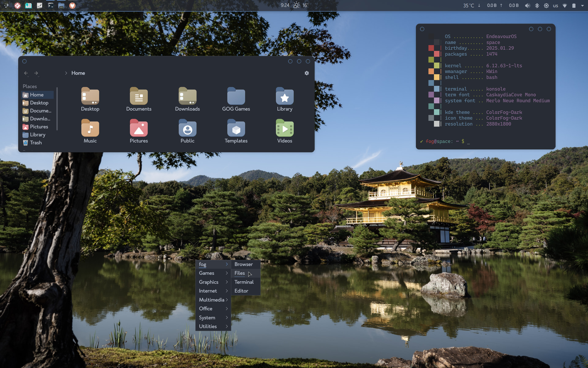
Task: Go forward in the file manager
Action: pyautogui.click(x=36, y=73)
